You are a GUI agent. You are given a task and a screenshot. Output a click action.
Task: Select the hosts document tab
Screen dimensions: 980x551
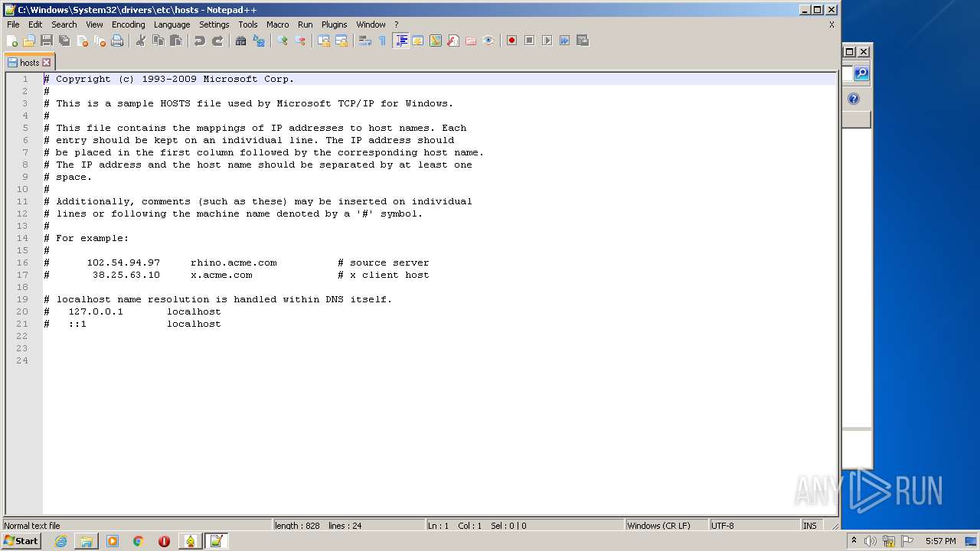point(29,63)
